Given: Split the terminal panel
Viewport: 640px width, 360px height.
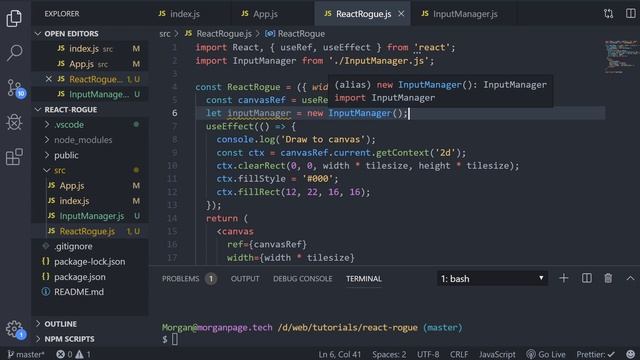Looking at the screenshot, I should pyautogui.click(x=587, y=278).
